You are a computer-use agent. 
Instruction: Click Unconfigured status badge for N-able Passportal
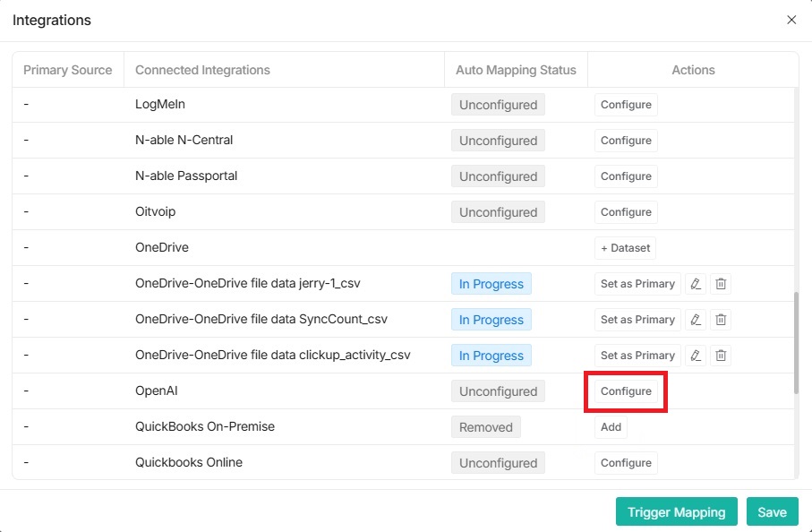tap(498, 176)
